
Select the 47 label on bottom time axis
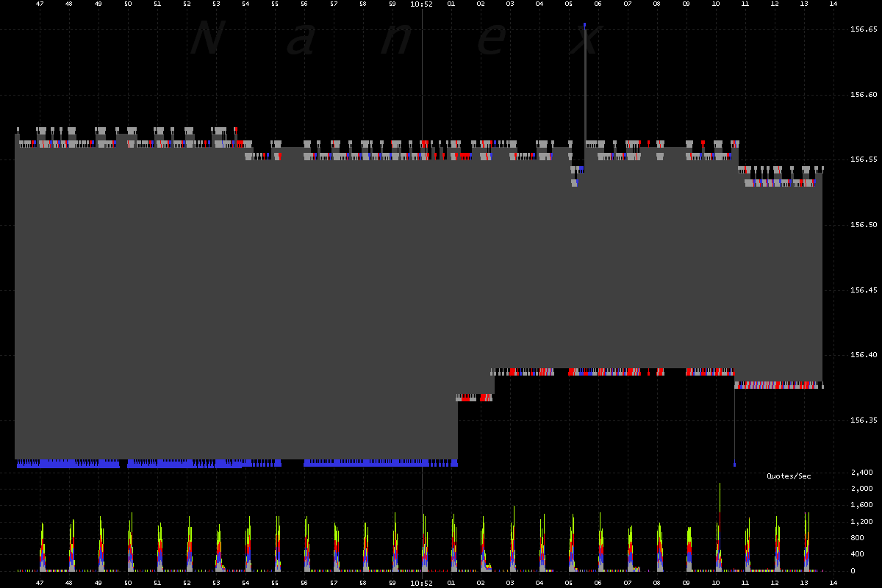[x=40, y=583]
